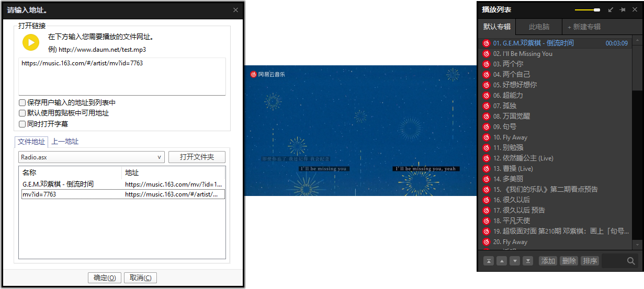Close the 请输入地址 dialog
The image size is (644, 289).
pos(235,10)
